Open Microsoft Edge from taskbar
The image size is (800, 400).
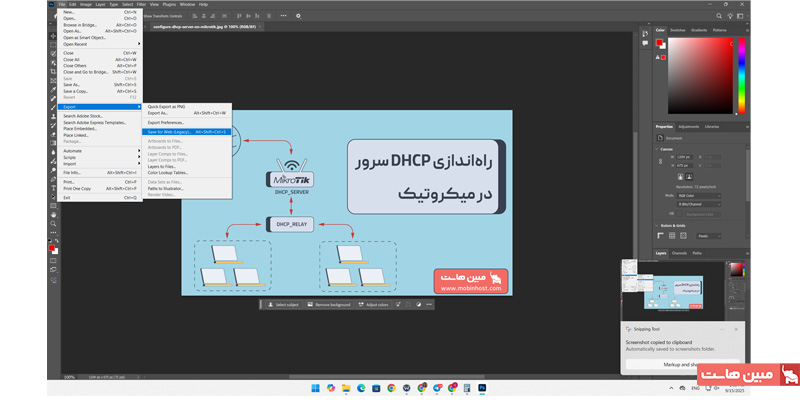tap(361, 388)
